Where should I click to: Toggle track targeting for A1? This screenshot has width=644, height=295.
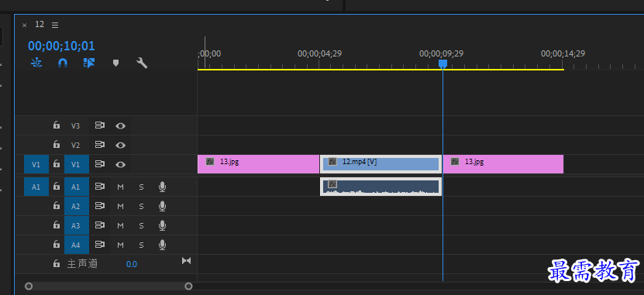tap(76, 187)
